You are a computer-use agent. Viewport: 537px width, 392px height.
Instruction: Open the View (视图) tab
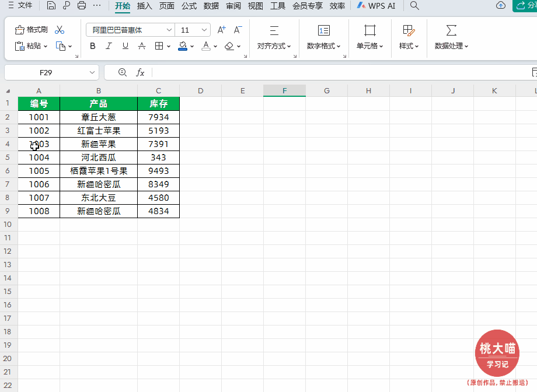(x=256, y=6)
